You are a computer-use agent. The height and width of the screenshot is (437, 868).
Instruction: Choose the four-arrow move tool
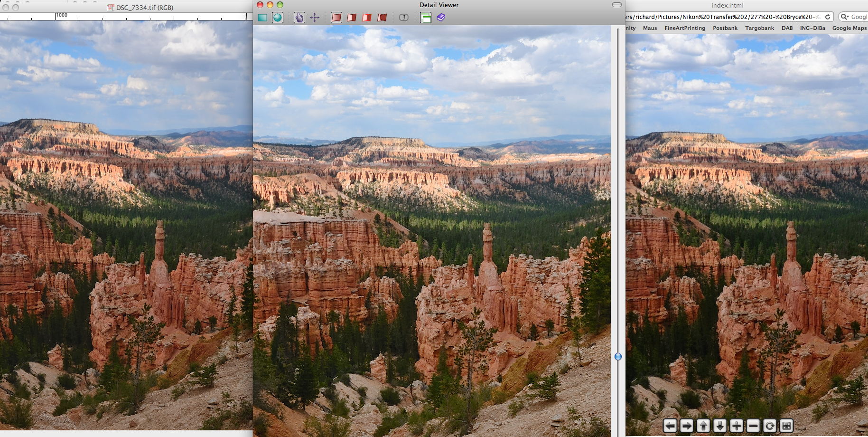(x=315, y=18)
